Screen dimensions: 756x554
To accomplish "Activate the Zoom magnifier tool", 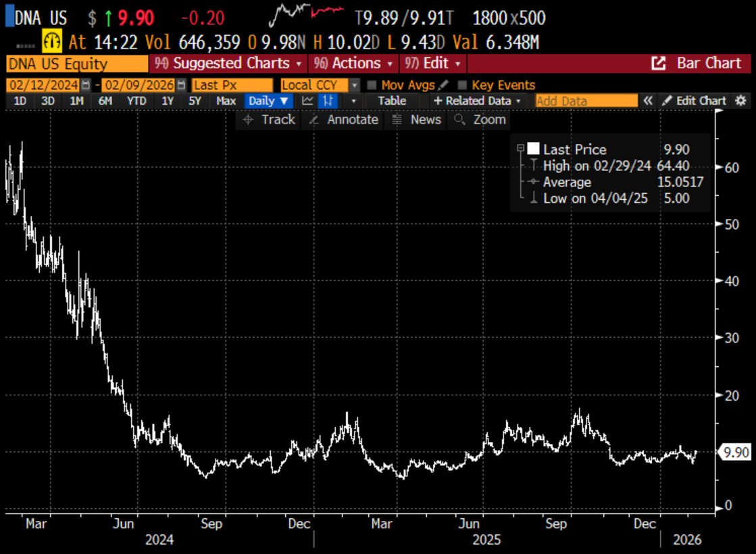I will [x=480, y=120].
